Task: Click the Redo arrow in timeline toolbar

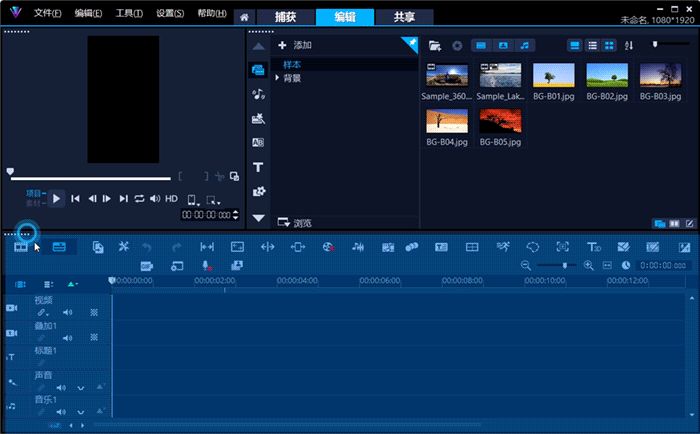Action: [x=177, y=247]
